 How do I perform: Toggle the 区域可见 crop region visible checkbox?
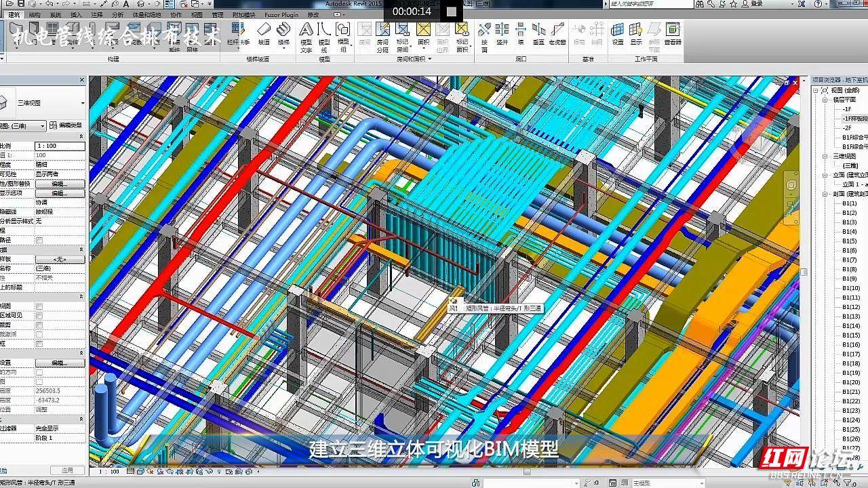tap(39, 316)
